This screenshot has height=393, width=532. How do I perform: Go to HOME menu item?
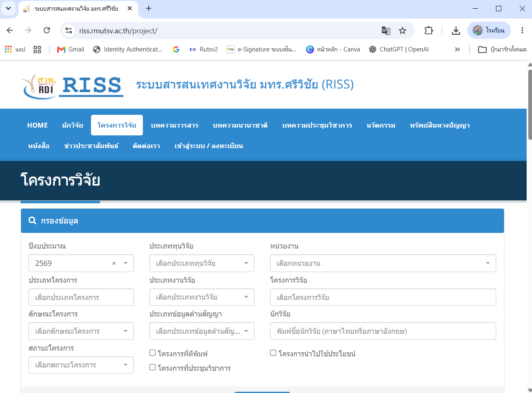pos(37,125)
